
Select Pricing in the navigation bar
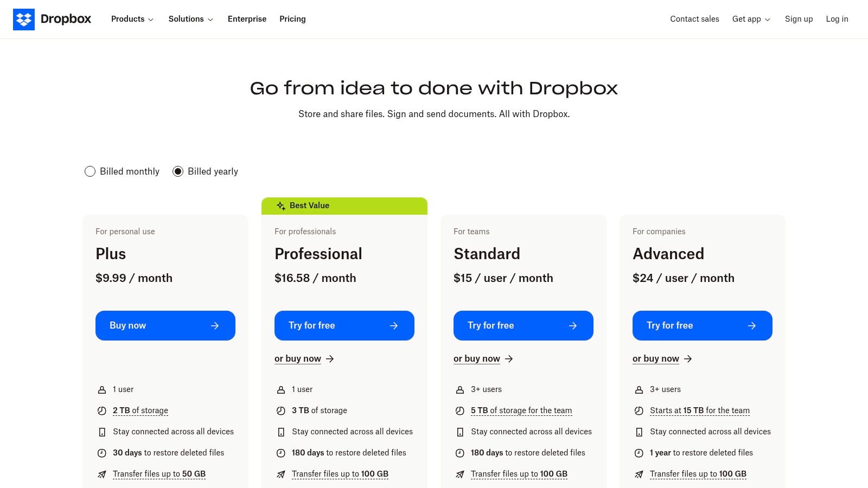(x=292, y=19)
